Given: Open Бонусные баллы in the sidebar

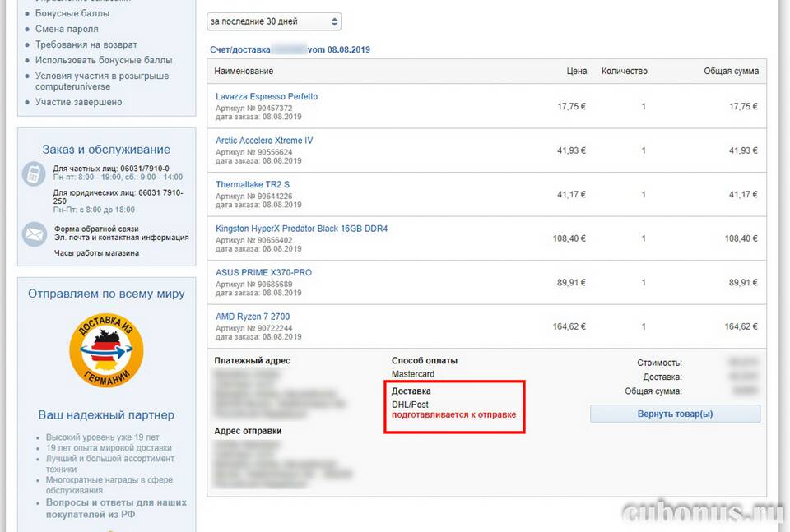Looking at the screenshot, I should [72, 14].
